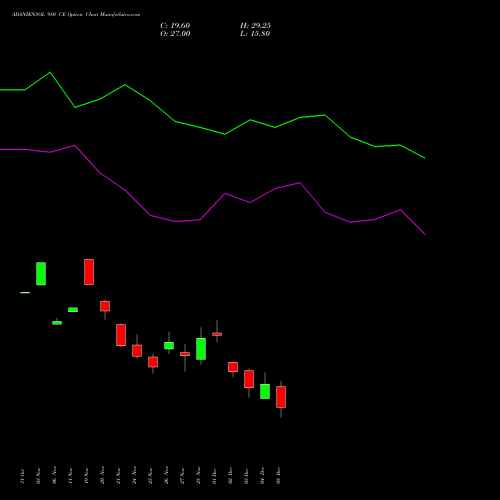Select the green candle above 04 Dec
The height and width of the screenshot is (500, 500).
pos(265,391)
